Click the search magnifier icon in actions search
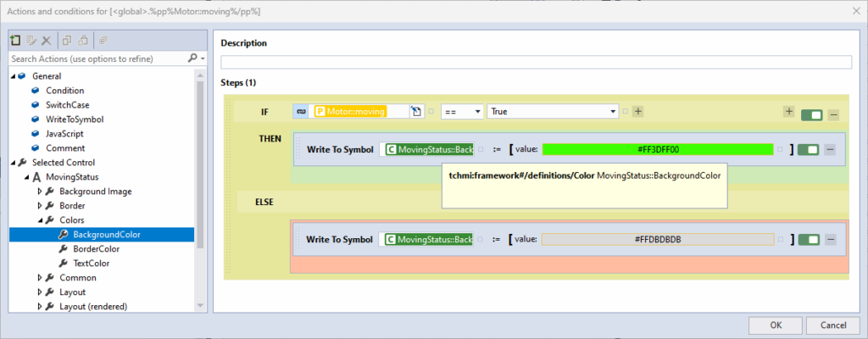868x339 pixels. tap(192, 58)
